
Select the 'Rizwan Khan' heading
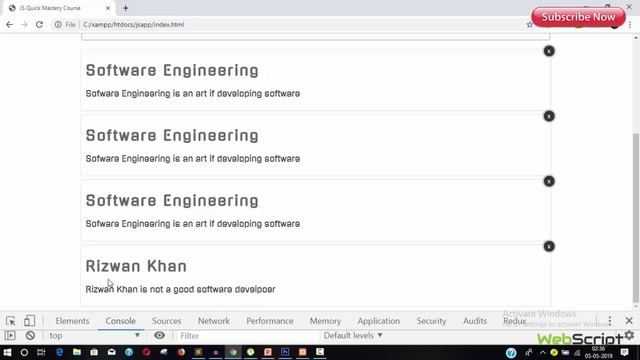click(x=136, y=266)
